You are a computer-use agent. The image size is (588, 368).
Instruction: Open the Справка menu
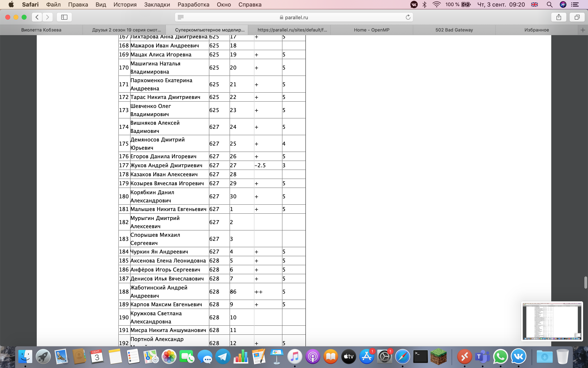(250, 4)
